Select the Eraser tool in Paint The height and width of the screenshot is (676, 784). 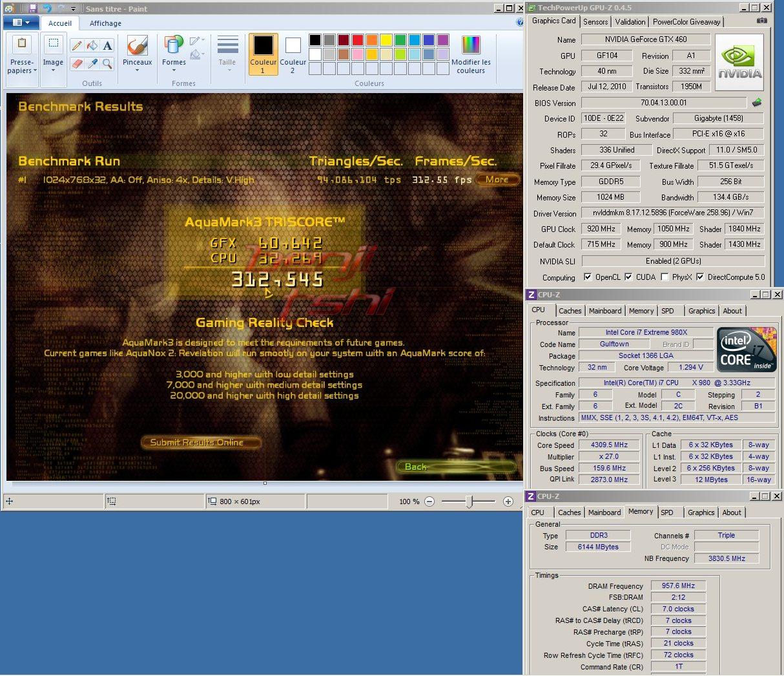tap(77, 63)
